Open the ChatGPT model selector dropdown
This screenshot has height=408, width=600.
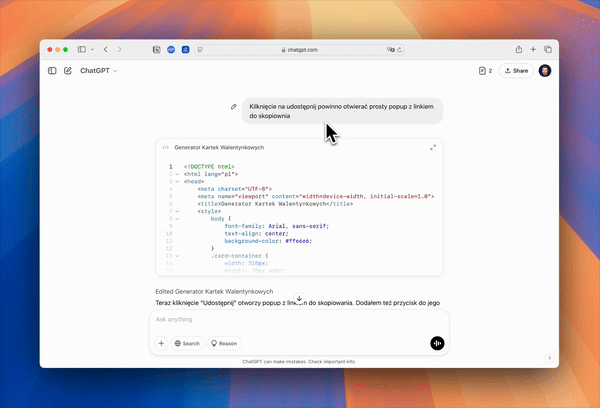(x=99, y=71)
